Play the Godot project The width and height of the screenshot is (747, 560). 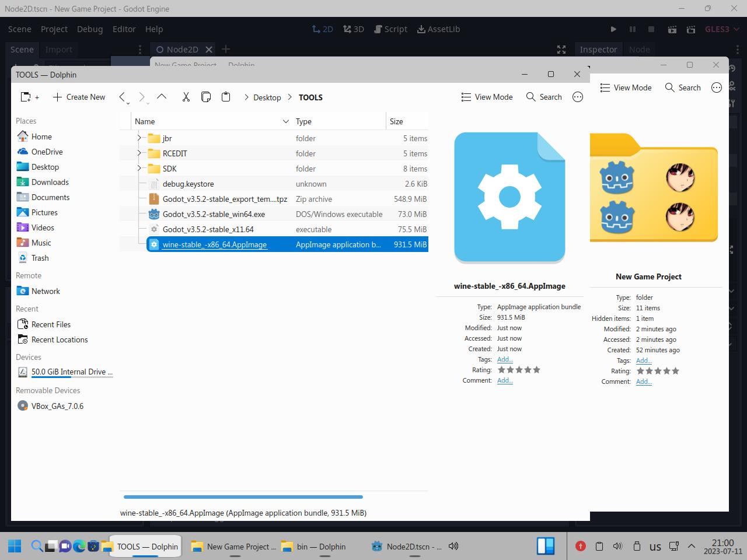pyautogui.click(x=613, y=29)
